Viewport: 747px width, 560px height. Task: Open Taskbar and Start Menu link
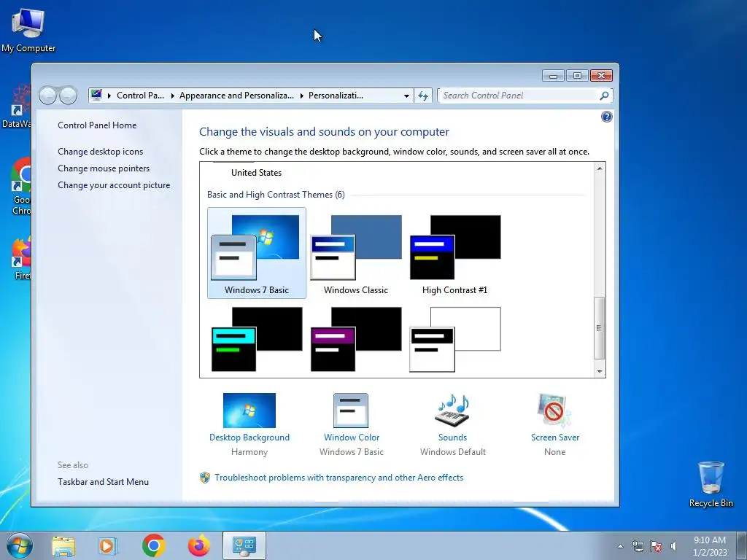(x=103, y=482)
